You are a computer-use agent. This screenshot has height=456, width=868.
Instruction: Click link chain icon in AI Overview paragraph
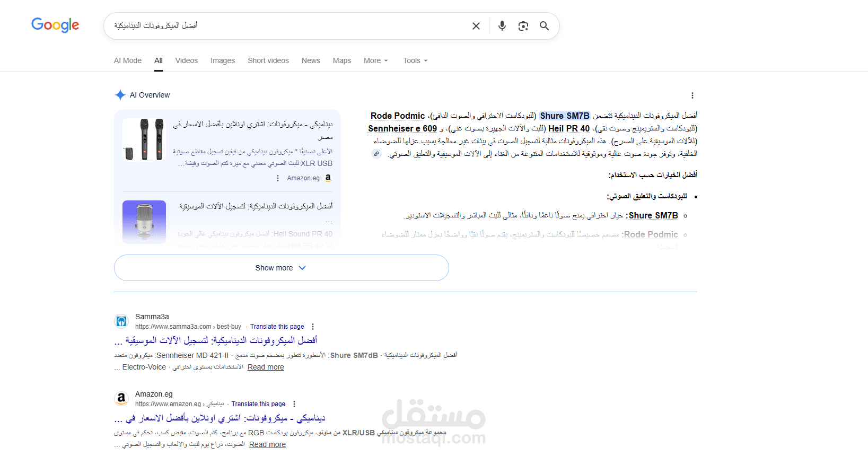click(376, 154)
